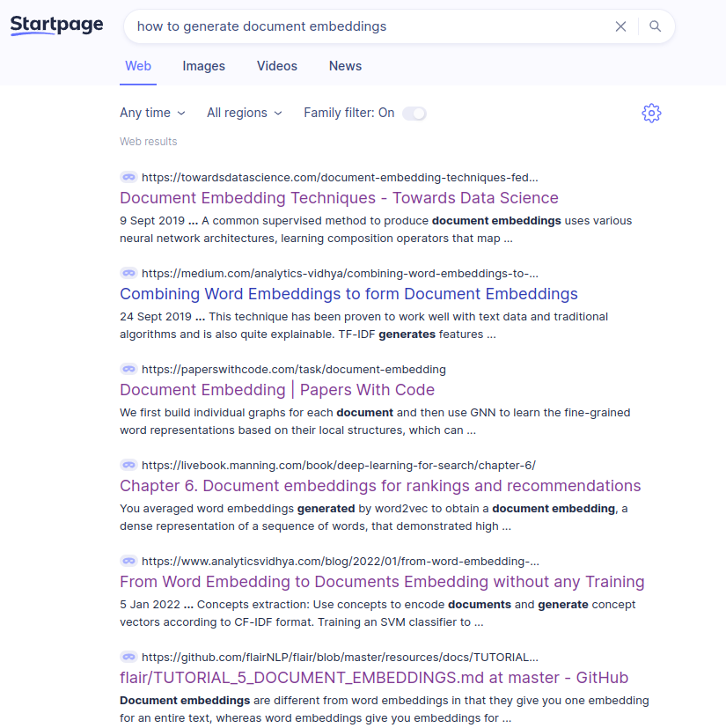Click snippet "Document embeddings are different from word"
The width and height of the screenshot is (726, 728).
click(x=385, y=709)
